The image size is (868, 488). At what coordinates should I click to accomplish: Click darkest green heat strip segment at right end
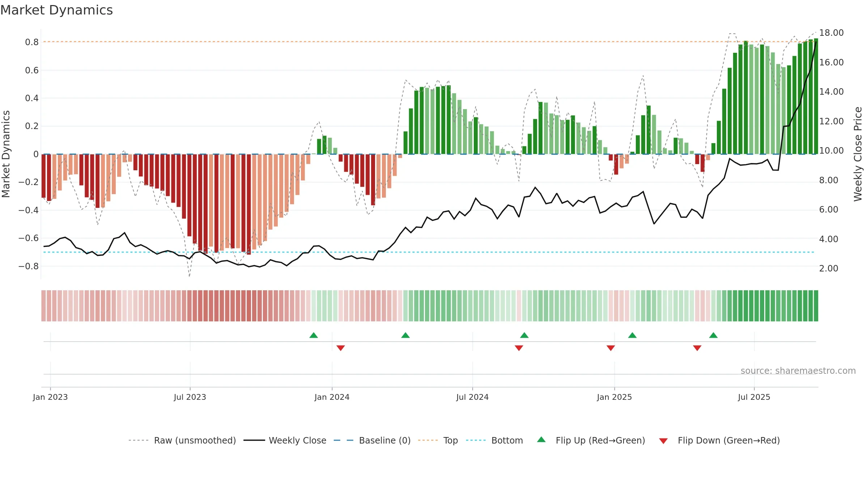[x=816, y=306]
